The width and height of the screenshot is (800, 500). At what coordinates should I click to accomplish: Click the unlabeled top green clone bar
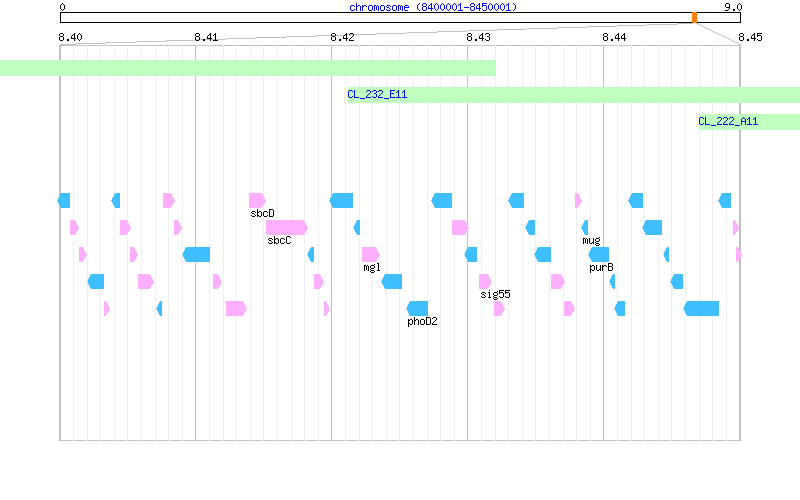248,68
